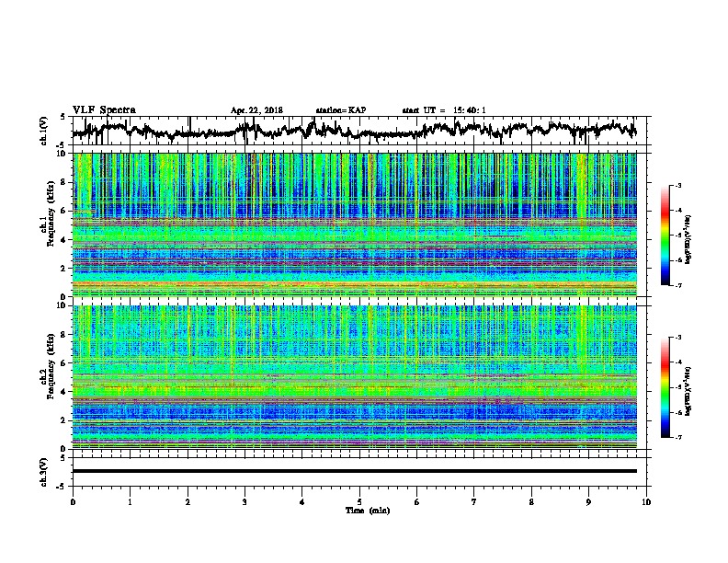Click the ch.2 "Frequency (kHz)" axis label
This screenshot has width=728, height=563.
(51, 366)
